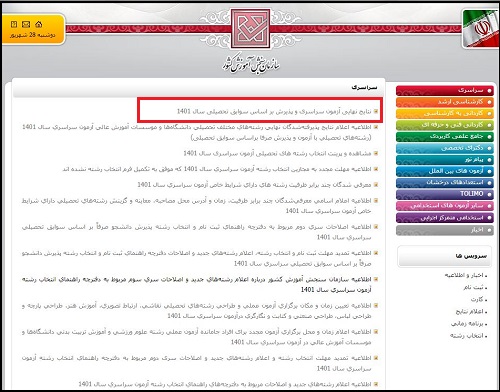Click bullet icon beside مشاهده و پرینت
500x392 pixels.
pos(376,153)
